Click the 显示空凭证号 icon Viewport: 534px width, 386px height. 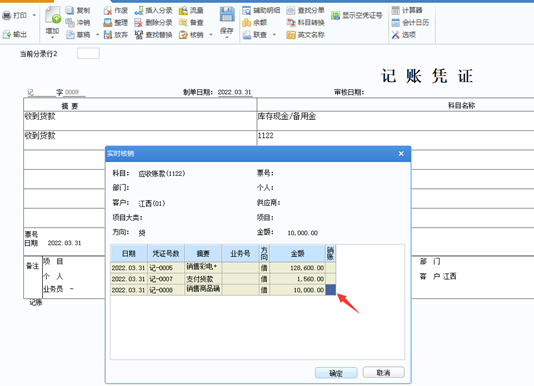click(335, 15)
